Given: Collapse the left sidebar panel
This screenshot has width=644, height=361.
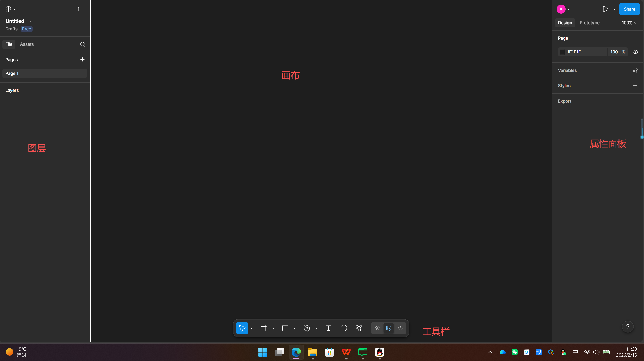Looking at the screenshot, I should (x=81, y=9).
